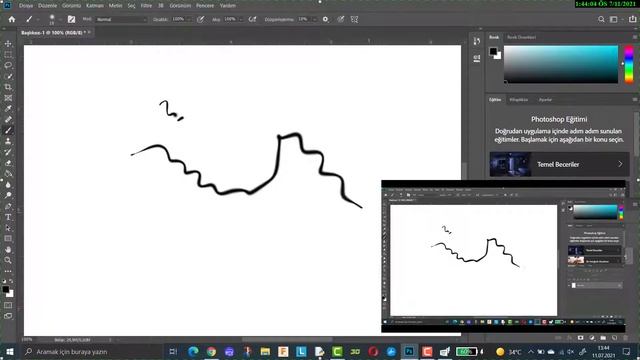The width and height of the screenshot is (640, 360).
Task: Open the History panel icon
Action: [477, 41]
